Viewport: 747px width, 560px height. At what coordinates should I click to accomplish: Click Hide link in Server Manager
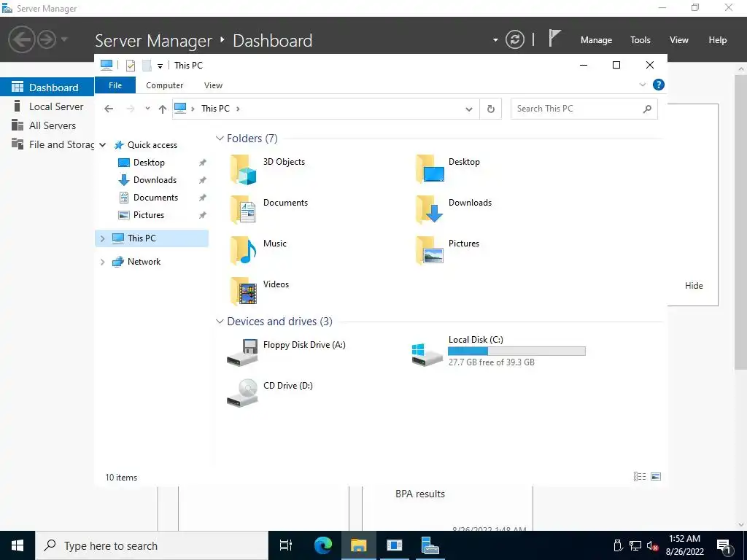tap(694, 286)
